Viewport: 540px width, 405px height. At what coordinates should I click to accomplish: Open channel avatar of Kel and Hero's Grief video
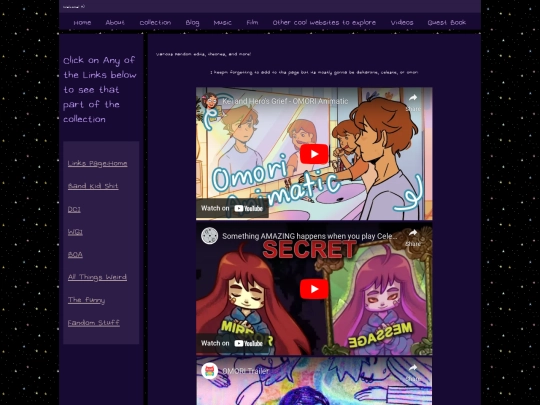(x=209, y=101)
